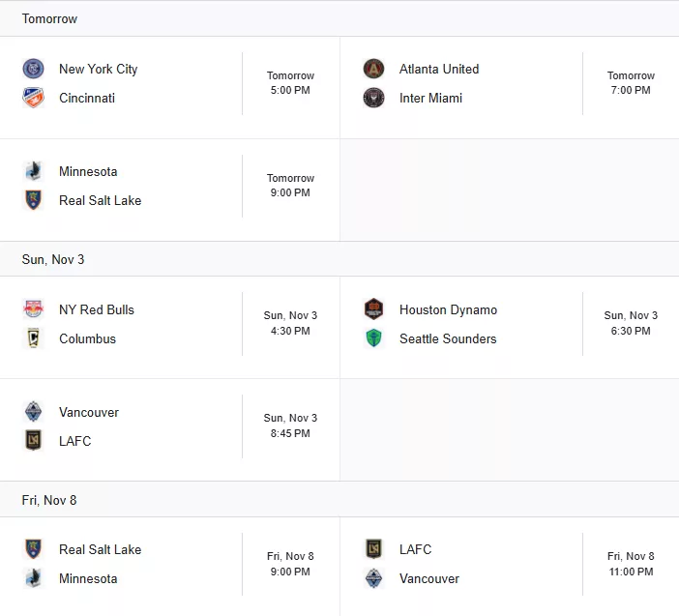679x616 pixels.
Task: Select the LAFC name in the Fri, Nov 8 match
Action: point(415,550)
